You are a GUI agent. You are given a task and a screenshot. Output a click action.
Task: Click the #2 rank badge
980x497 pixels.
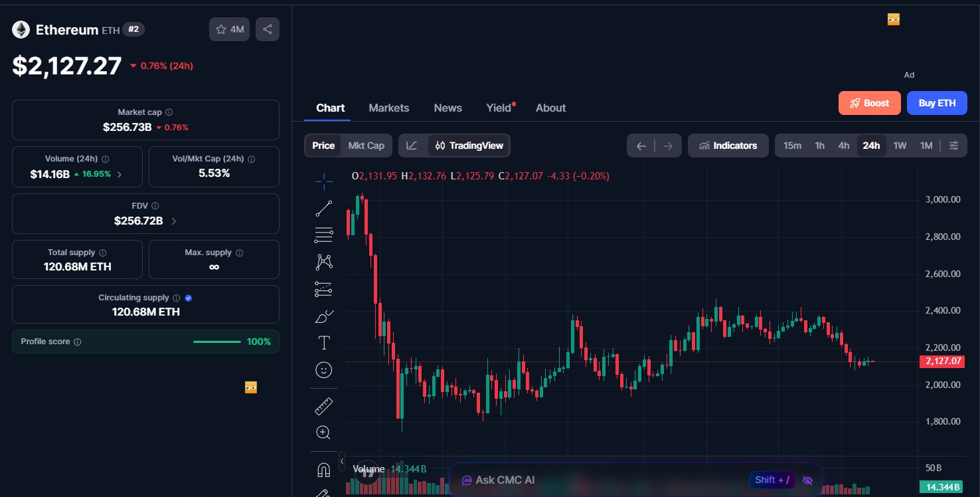pos(133,29)
